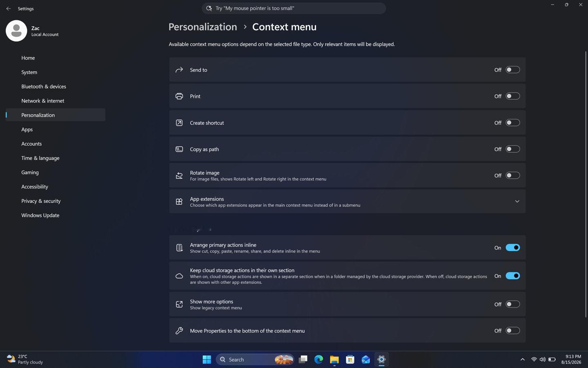Click the 'Local Account' label

(x=45, y=35)
